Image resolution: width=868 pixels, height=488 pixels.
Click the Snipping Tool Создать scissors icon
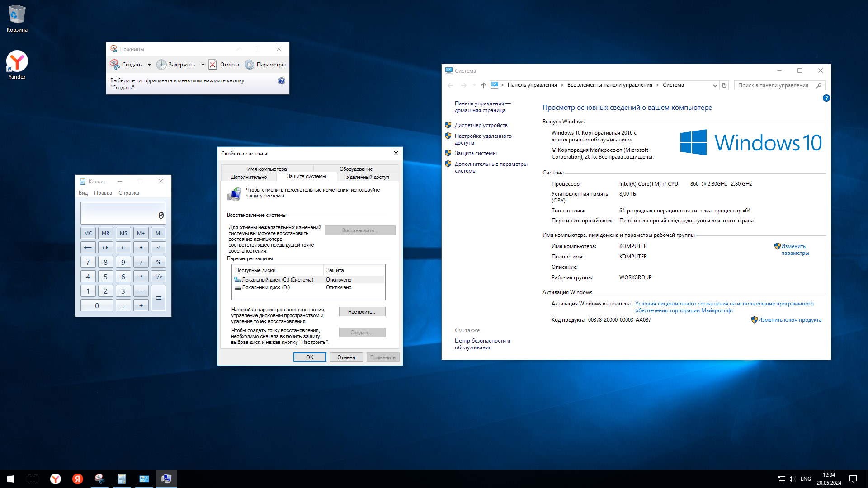tap(115, 65)
